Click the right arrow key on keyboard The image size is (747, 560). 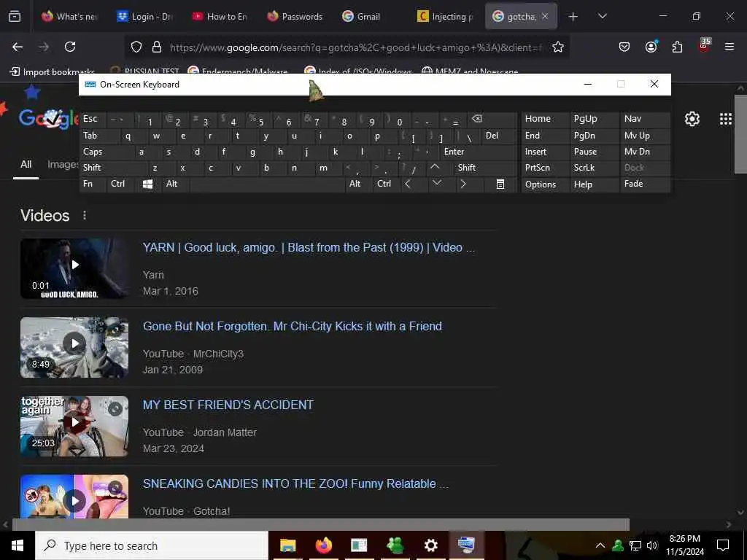(463, 184)
